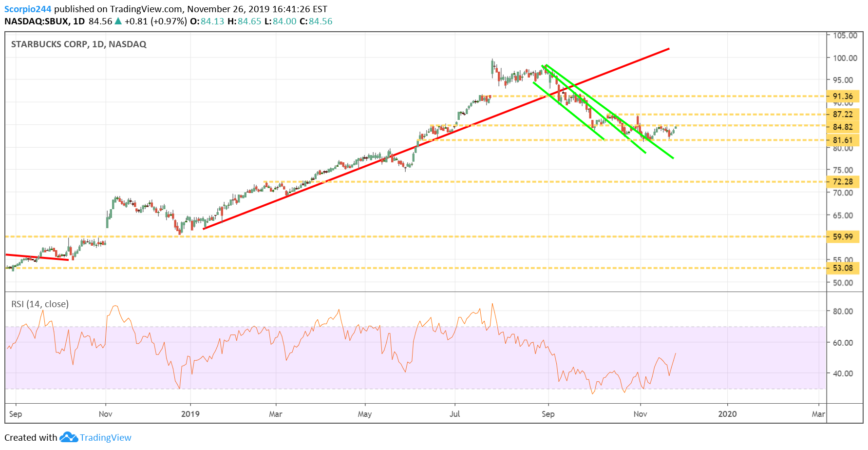Click the Scorpio244 author name
The image size is (868, 450).
coord(28,9)
